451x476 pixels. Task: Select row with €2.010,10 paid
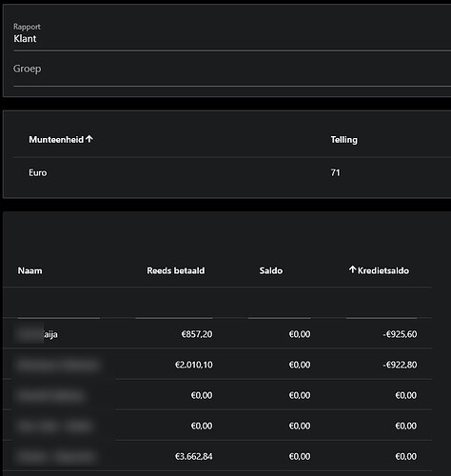point(217,365)
